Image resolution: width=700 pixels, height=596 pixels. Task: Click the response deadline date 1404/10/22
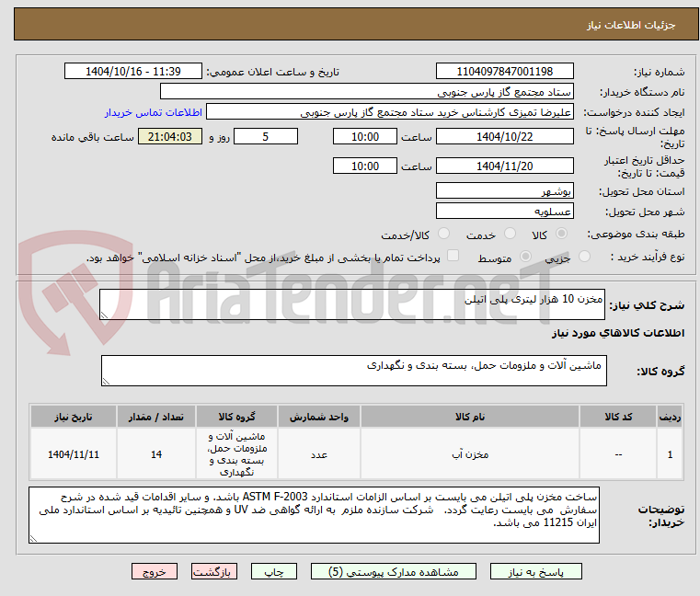coord(504,136)
